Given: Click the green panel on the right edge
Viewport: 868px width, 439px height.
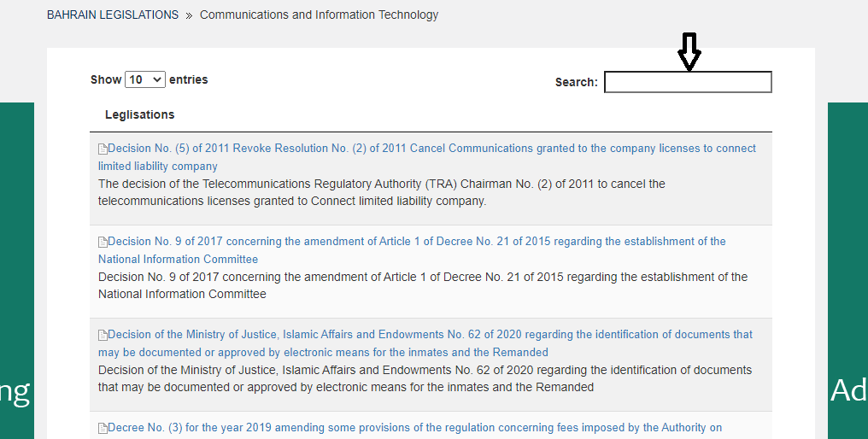Looking at the screenshot, I should pos(847,256).
